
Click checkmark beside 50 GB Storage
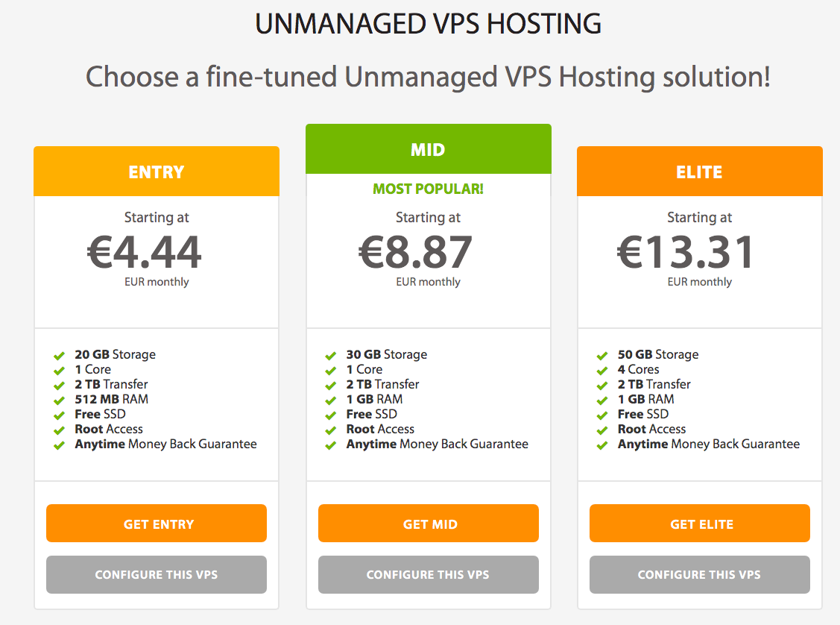click(602, 355)
